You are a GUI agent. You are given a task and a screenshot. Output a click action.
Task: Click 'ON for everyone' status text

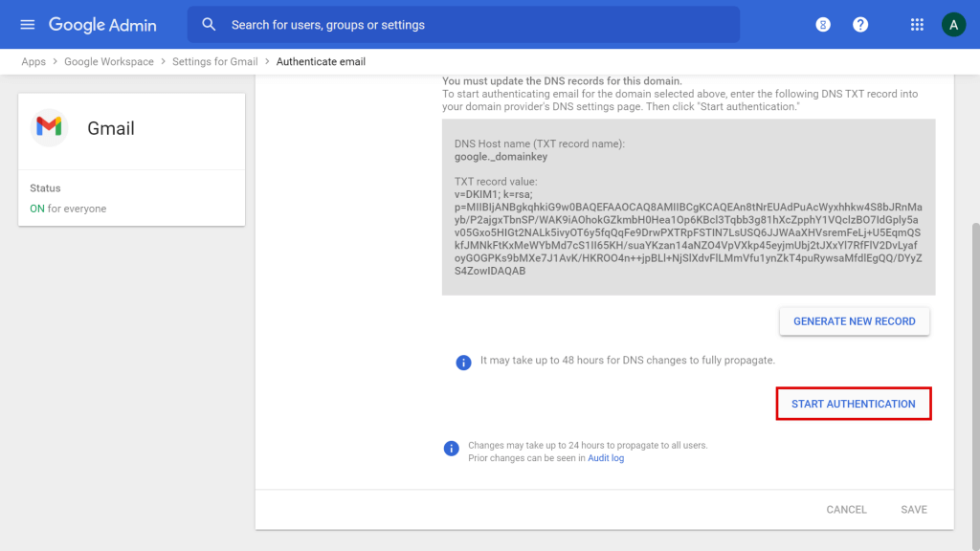click(x=68, y=209)
